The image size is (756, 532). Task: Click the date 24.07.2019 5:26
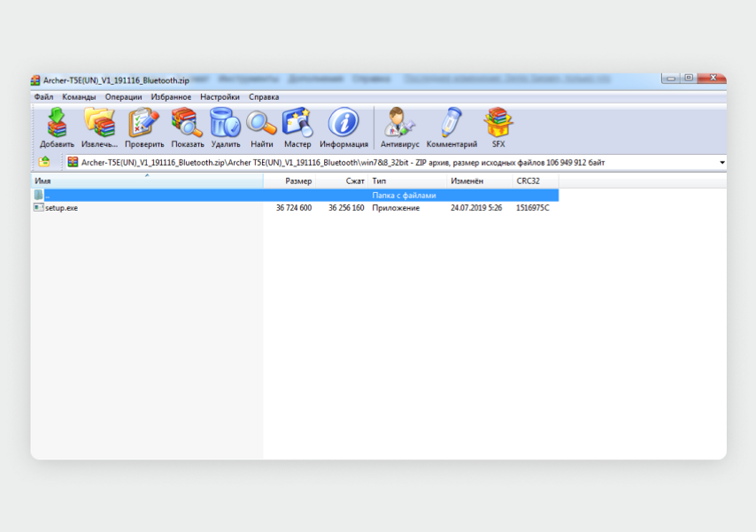pyautogui.click(x=476, y=208)
